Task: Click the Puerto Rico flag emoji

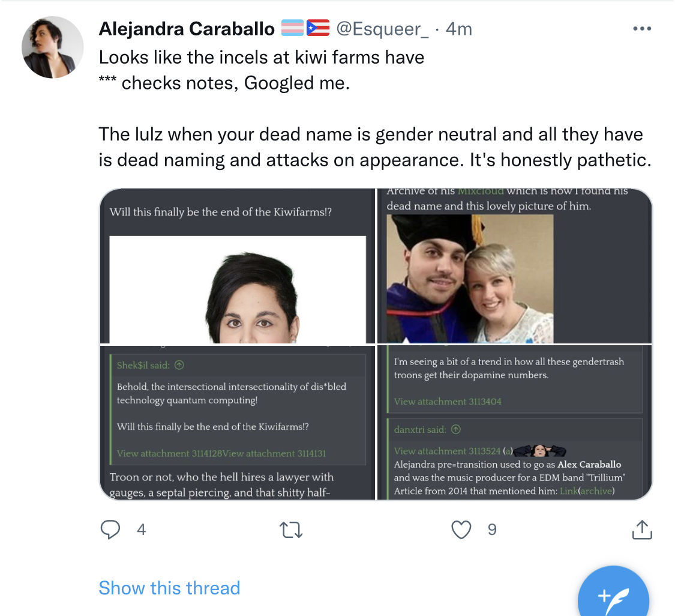Action: 318,28
